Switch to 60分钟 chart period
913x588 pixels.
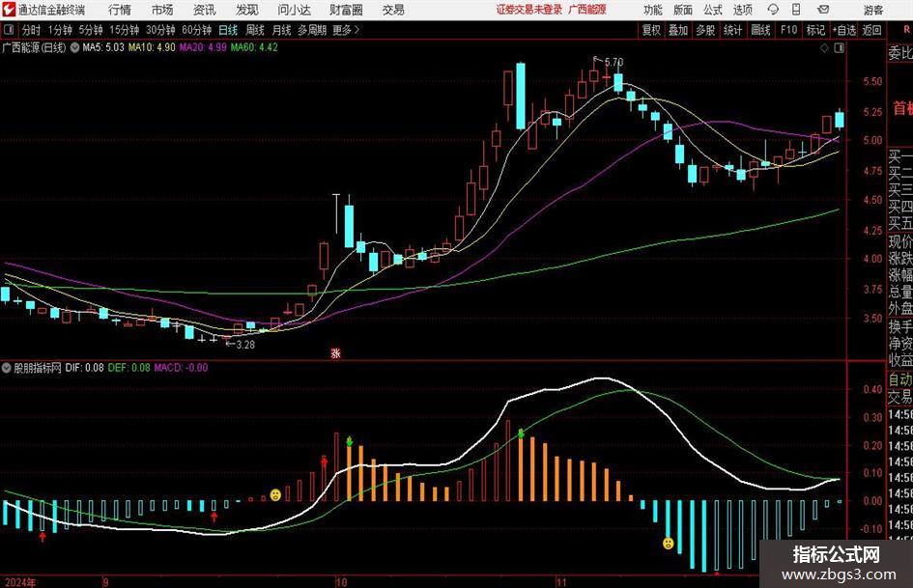click(x=196, y=30)
